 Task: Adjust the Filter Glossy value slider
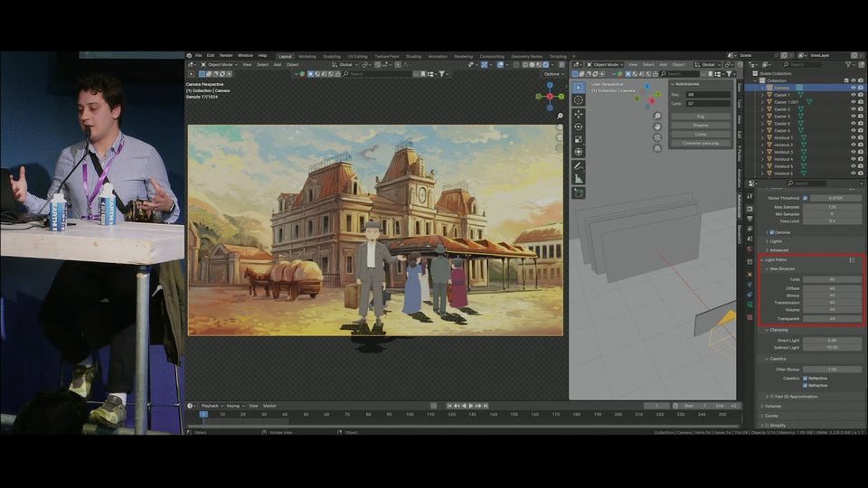832,369
